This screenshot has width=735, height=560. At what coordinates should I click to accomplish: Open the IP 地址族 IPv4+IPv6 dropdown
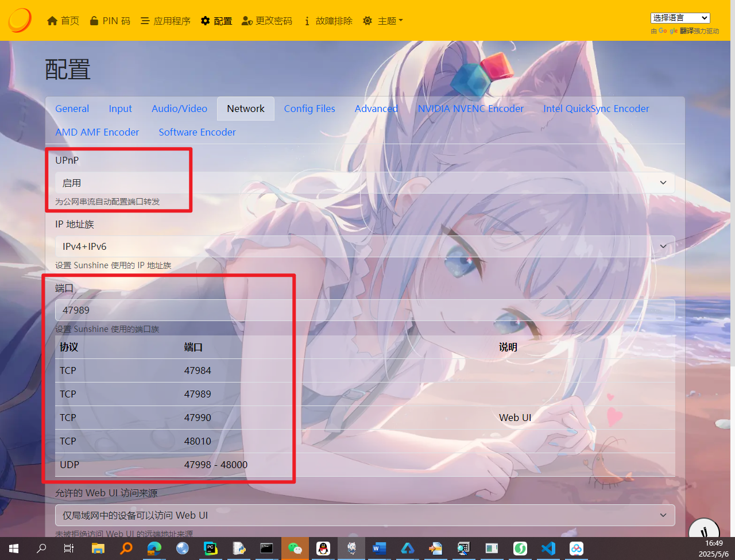(x=365, y=246)
